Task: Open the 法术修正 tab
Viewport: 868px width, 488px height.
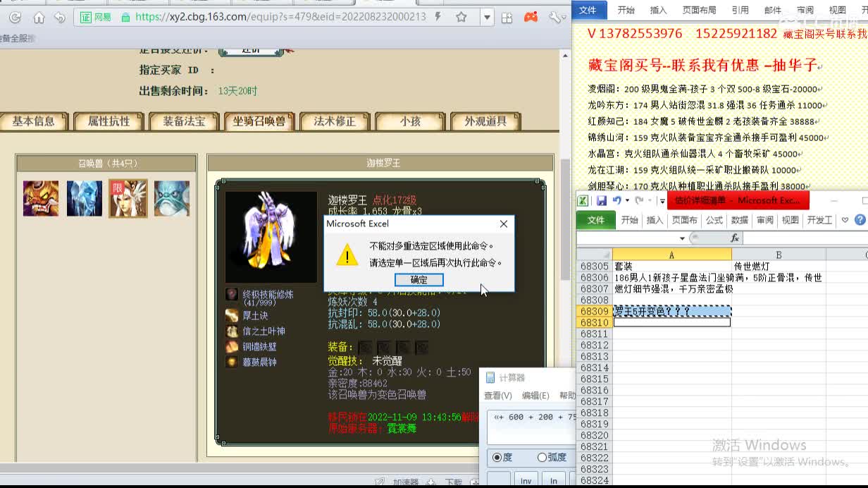Action: point(335,121)
